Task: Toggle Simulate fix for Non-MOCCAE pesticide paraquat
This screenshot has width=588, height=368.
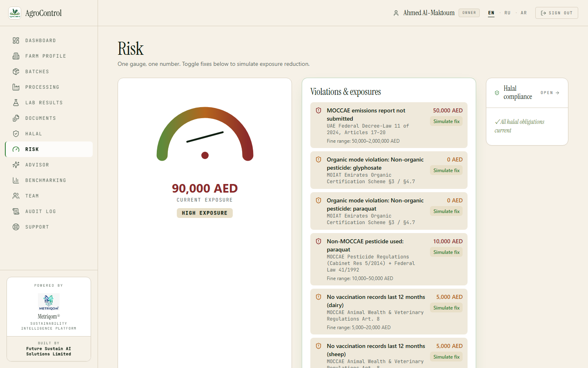Action: [446, 252]
